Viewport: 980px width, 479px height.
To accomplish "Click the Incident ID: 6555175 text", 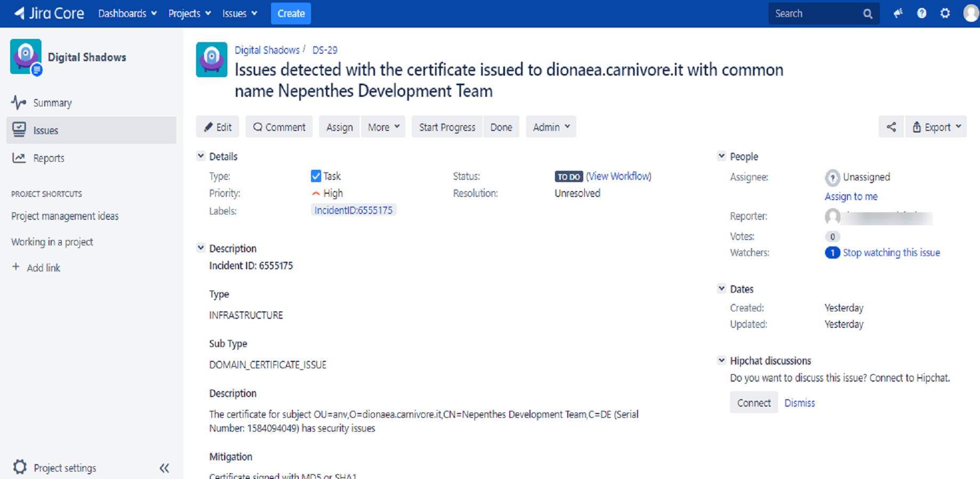I will [251, 266].
